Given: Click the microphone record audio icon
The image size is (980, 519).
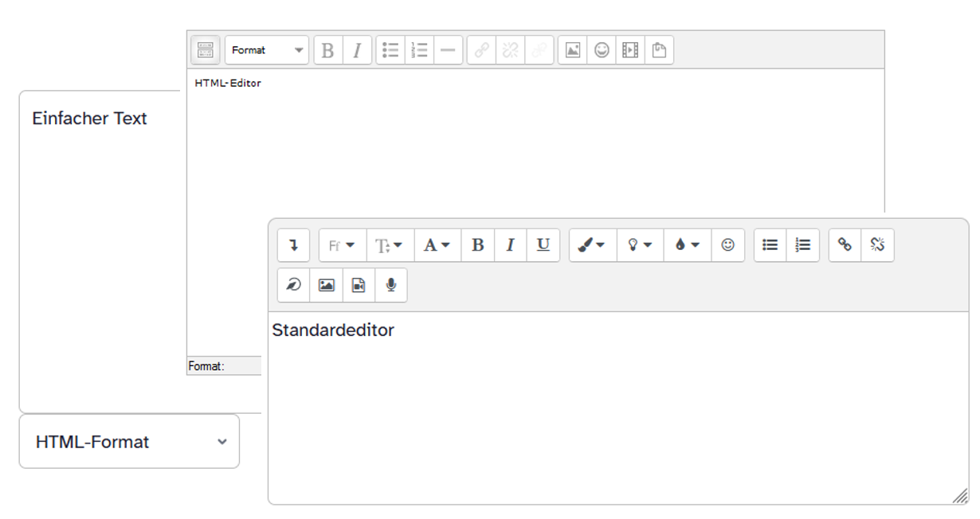Looking at the screenshot, I should click(x=390, y=285).
